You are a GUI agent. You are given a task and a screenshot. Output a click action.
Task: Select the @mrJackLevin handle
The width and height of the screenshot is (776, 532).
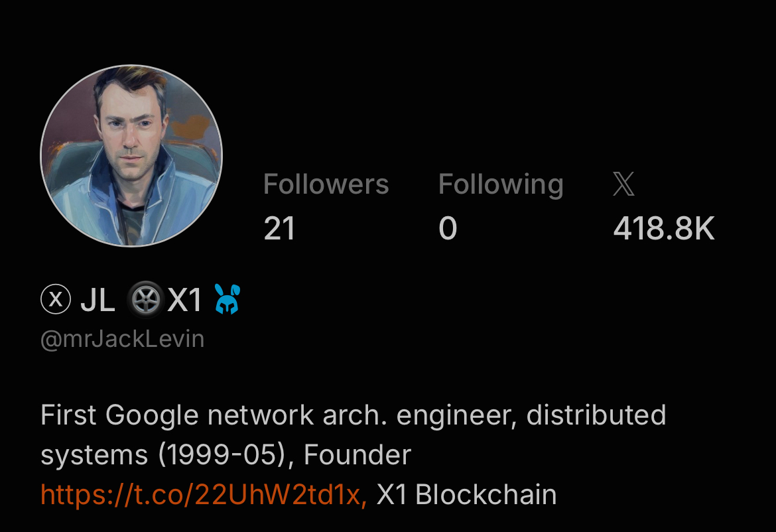tap(122, 340)
